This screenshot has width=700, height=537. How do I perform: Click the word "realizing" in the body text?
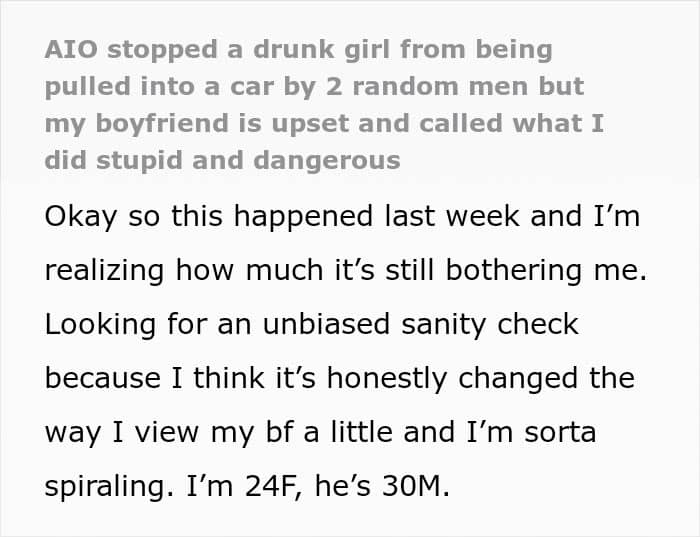(104, 271)
